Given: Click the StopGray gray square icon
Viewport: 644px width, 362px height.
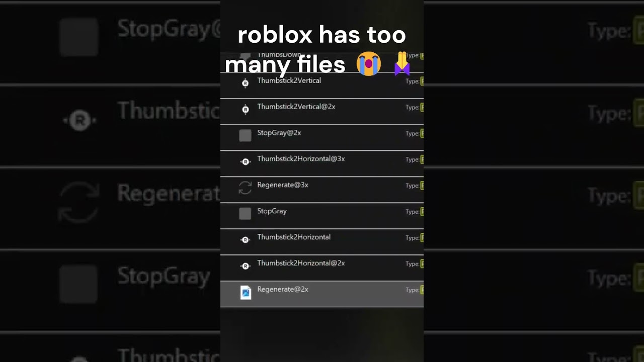Looking at the screenshot, I should 245,214.
